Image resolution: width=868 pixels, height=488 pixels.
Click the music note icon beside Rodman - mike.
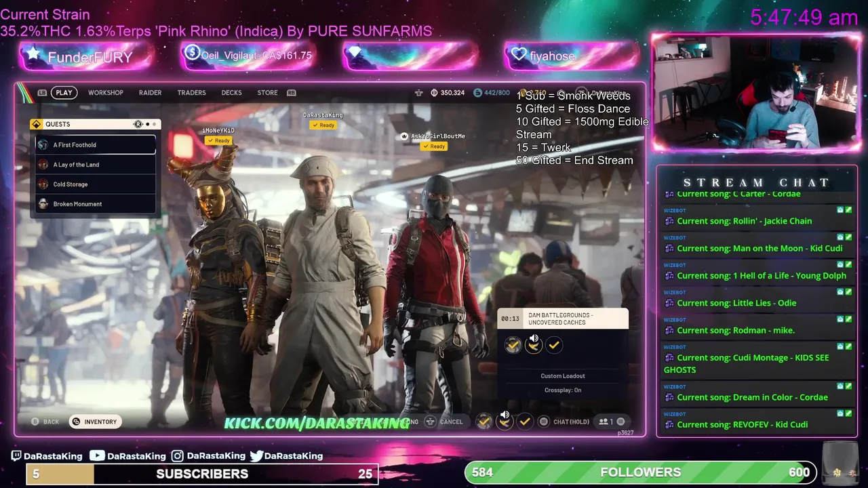click(669, 330)
